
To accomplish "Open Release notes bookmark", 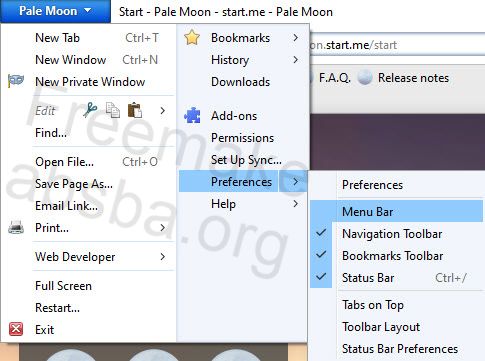I will click(x=413, y=78).
